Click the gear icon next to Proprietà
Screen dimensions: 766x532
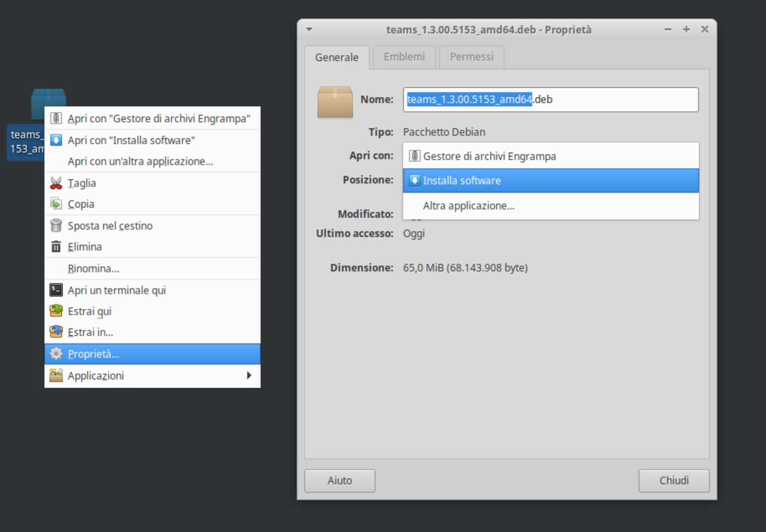[x=56, y=353]
